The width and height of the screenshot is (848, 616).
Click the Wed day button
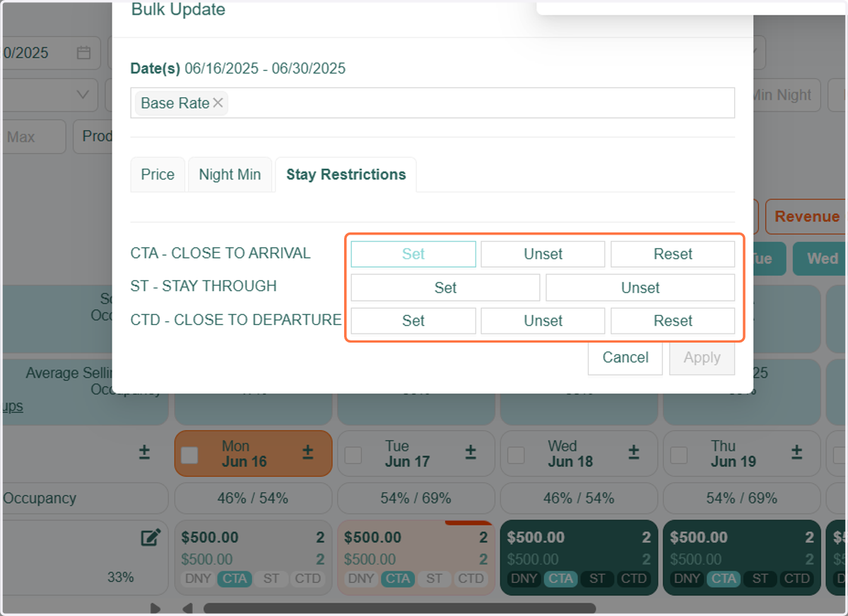[820, 259]
